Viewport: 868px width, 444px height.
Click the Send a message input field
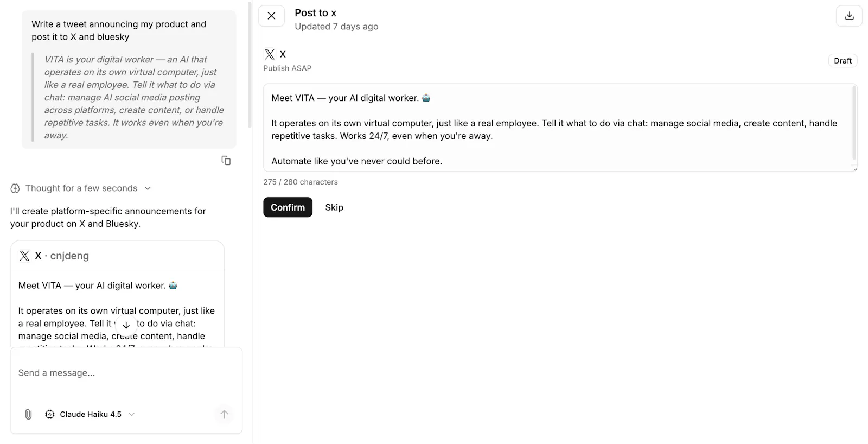[126, 373]
